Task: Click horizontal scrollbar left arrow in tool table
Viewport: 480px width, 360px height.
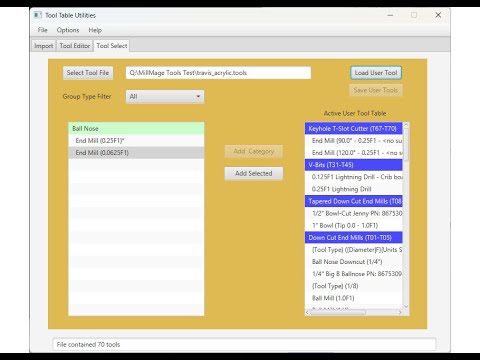Action: (x=307, y=312)
